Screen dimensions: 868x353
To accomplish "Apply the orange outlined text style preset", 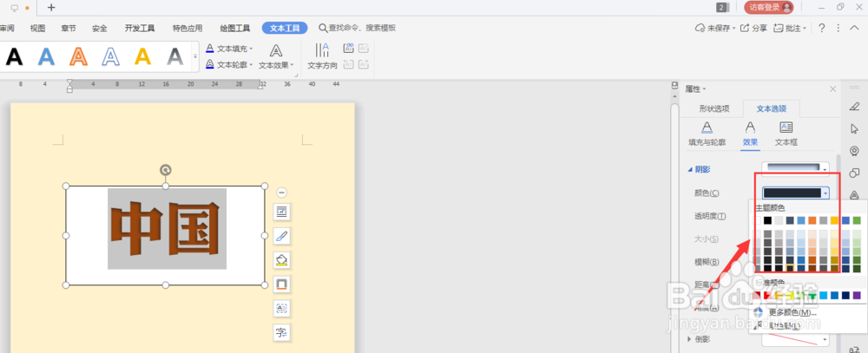I will pyautogui.click(x=79, y=56).
